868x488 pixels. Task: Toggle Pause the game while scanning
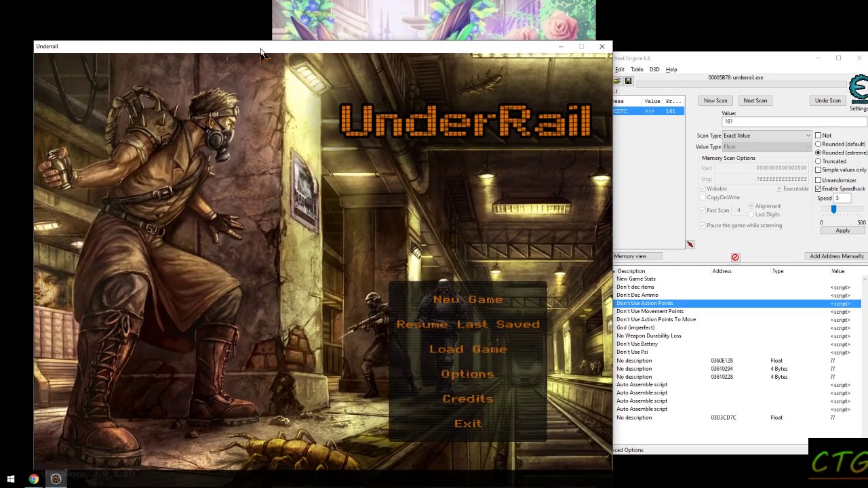coord(703,225)
